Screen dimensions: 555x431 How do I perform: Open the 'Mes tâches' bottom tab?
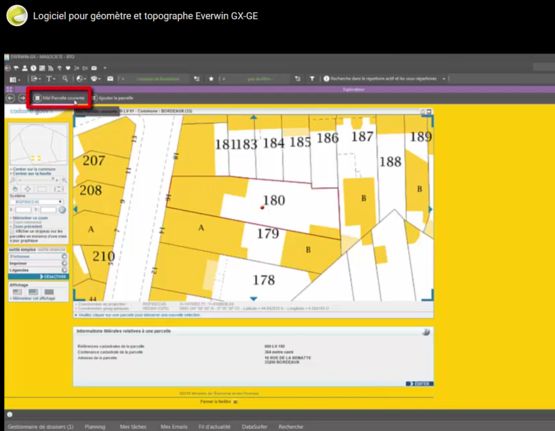coord(133,427)
